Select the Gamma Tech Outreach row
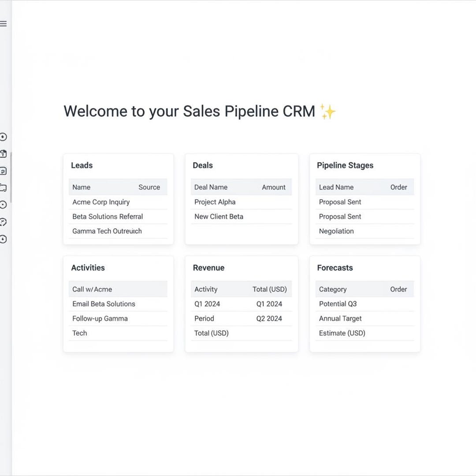 pyautogui.click(x=118, y=231)
